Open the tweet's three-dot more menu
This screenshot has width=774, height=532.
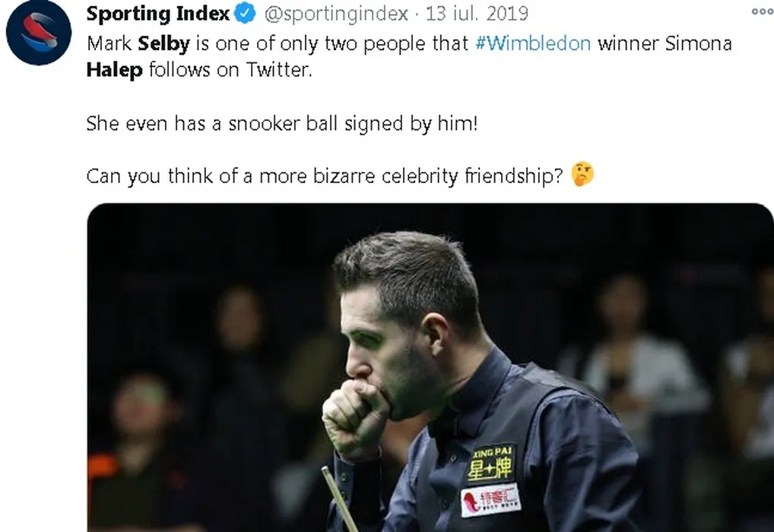[762, 11]
